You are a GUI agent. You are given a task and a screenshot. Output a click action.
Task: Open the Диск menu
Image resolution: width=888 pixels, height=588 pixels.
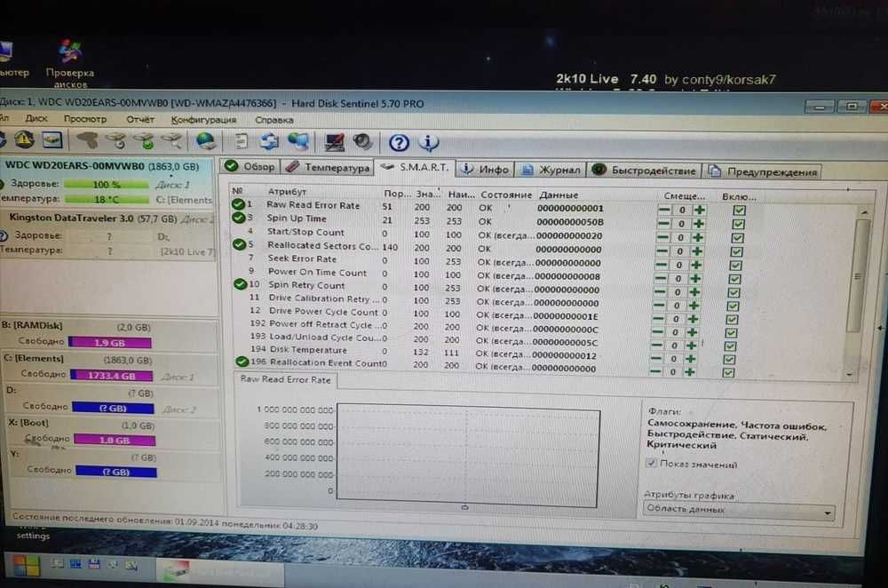(36, 118)
